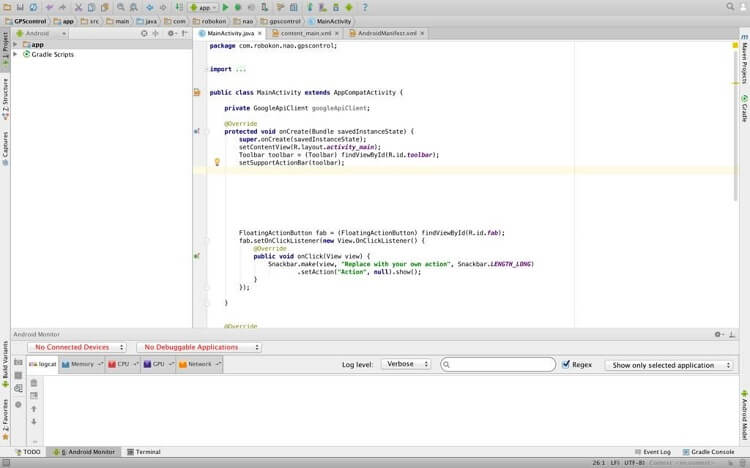Viewport: 750px width, 468px height.
Task: Open the No Connected Devices dropdown
Action: coord(77,347)
